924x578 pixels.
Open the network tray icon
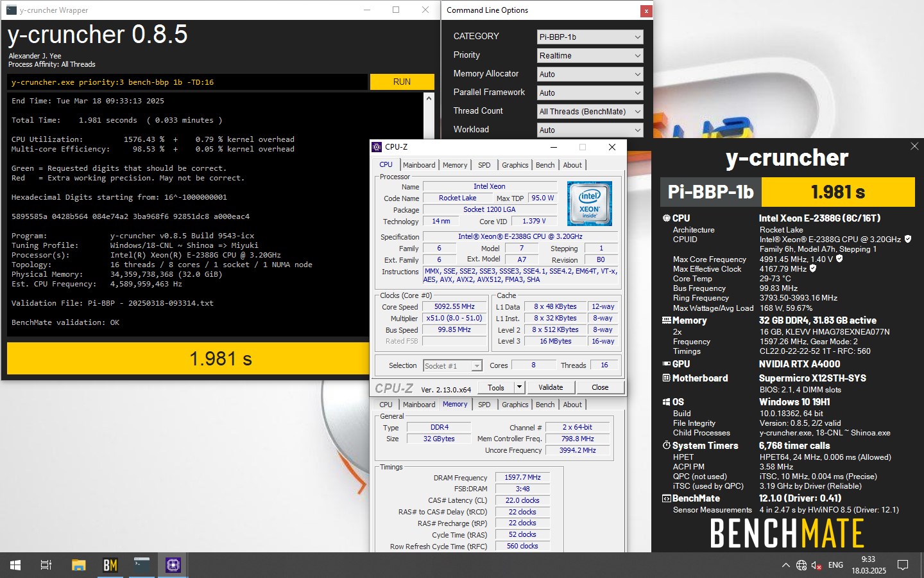[x=801, y=565]
